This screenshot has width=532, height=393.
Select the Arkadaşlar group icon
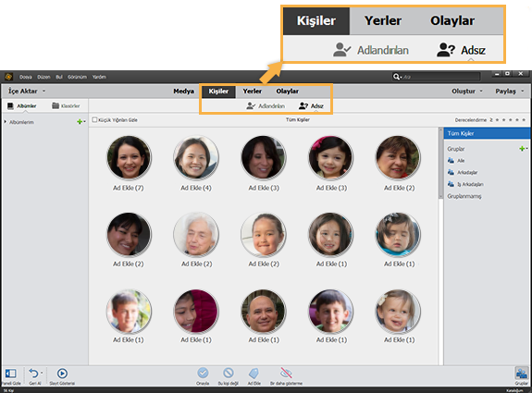click(x=451, y=172)
